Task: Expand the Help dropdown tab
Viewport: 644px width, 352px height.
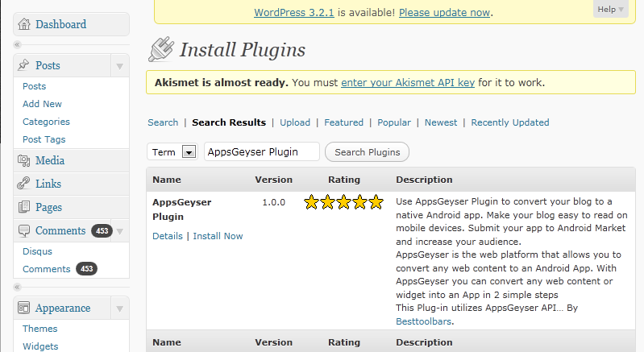Action: coord(610,9)
